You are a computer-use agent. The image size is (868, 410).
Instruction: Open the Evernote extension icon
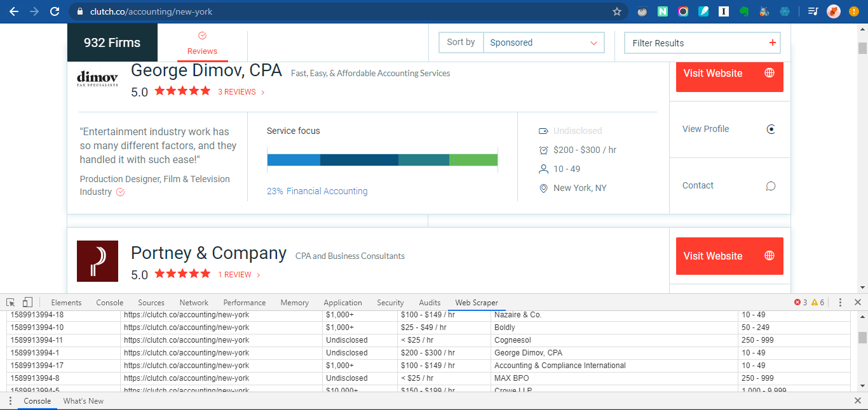tap(743, 11)
